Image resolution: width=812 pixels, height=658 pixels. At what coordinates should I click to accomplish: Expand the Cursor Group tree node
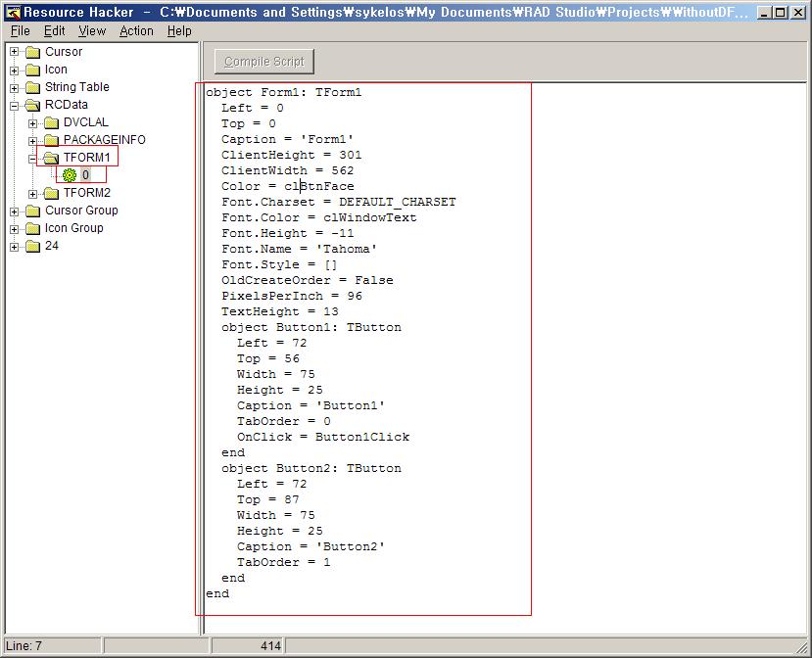pos(15,211)
